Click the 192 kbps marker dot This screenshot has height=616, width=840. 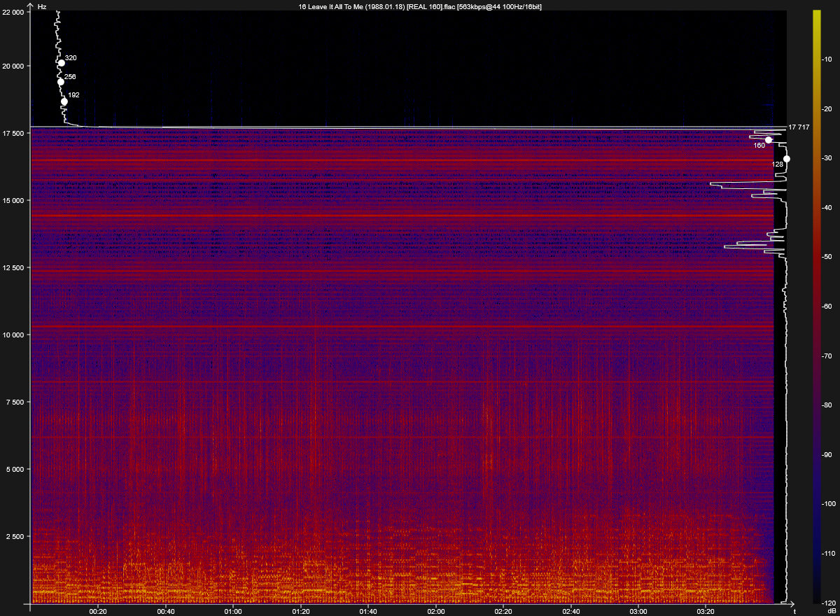tap(64, 101)
